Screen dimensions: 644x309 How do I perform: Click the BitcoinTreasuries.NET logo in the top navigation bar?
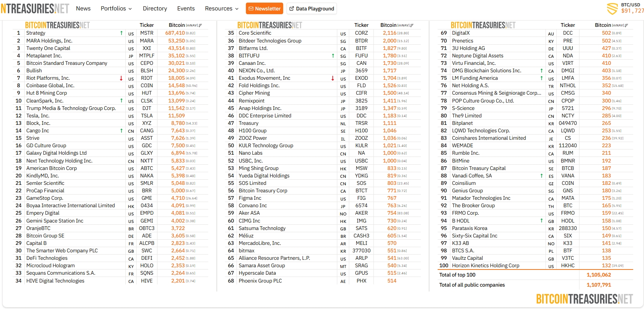point(35,9)
